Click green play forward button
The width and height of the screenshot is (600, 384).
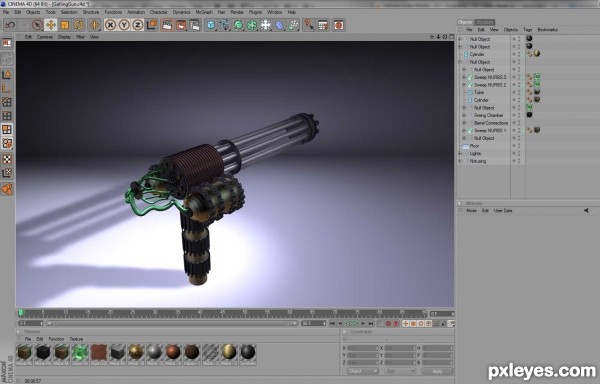tap(355, 324)
